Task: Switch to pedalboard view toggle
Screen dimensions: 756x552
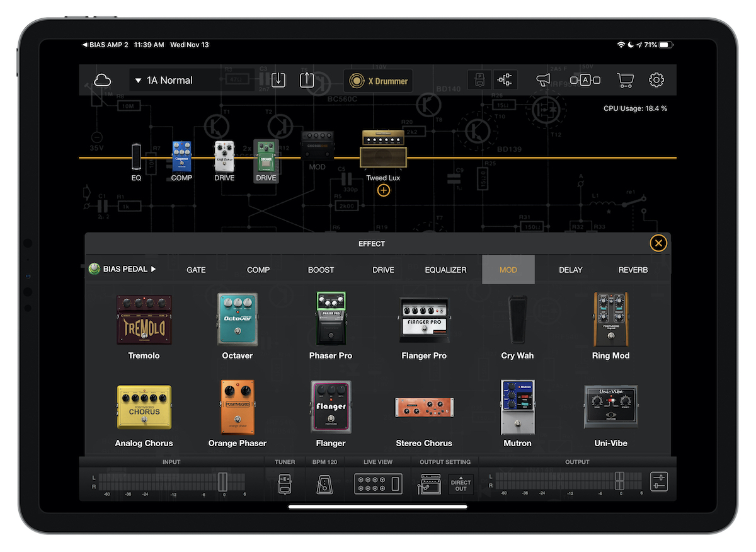Action: pyautogui.click(x=479, y=80)
